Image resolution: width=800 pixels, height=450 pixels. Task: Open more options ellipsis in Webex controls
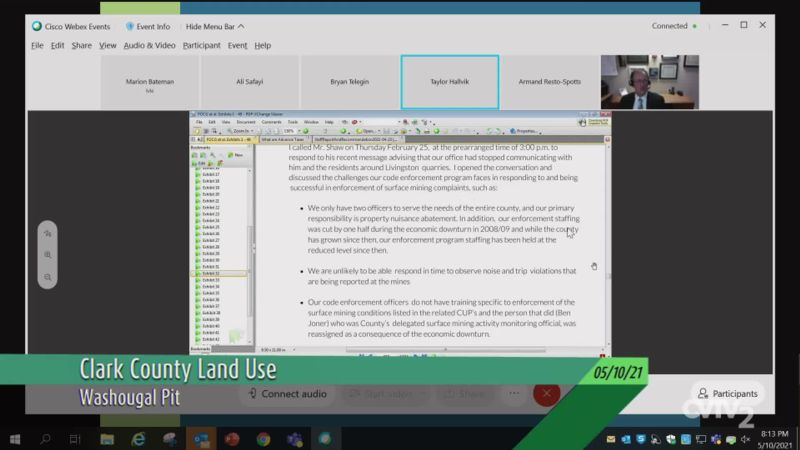(x=514, y=393)
